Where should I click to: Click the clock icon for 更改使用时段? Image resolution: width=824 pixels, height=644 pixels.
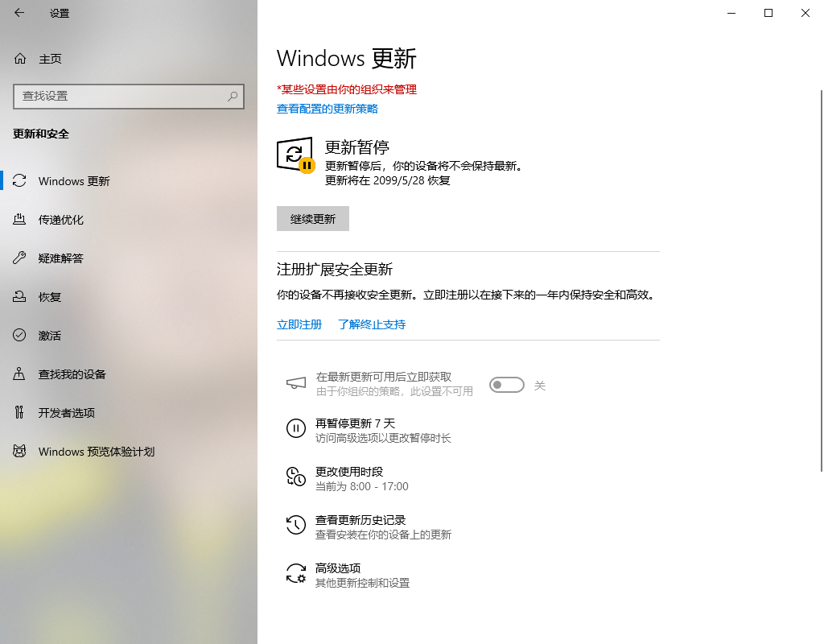[x=296, y=477]
